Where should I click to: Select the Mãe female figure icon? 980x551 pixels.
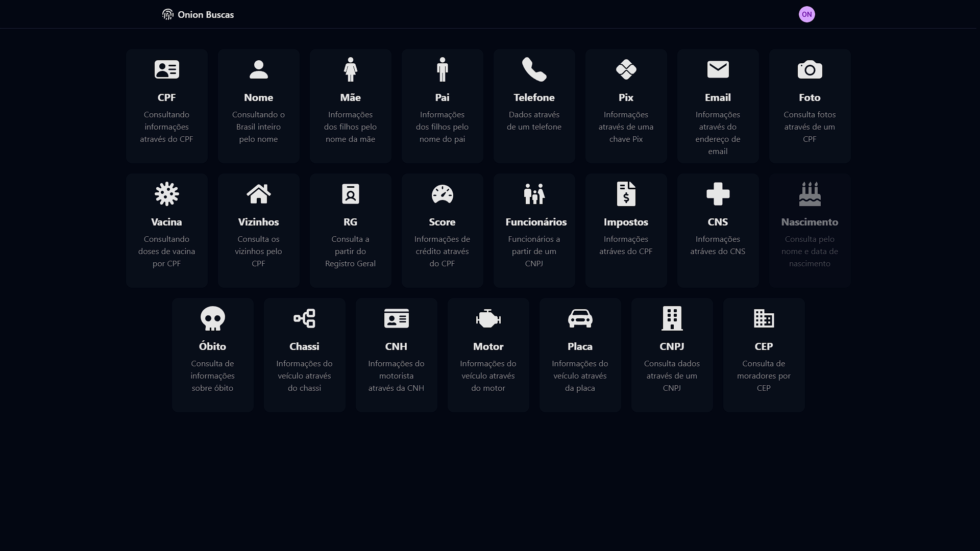click(x=351, y=69)
